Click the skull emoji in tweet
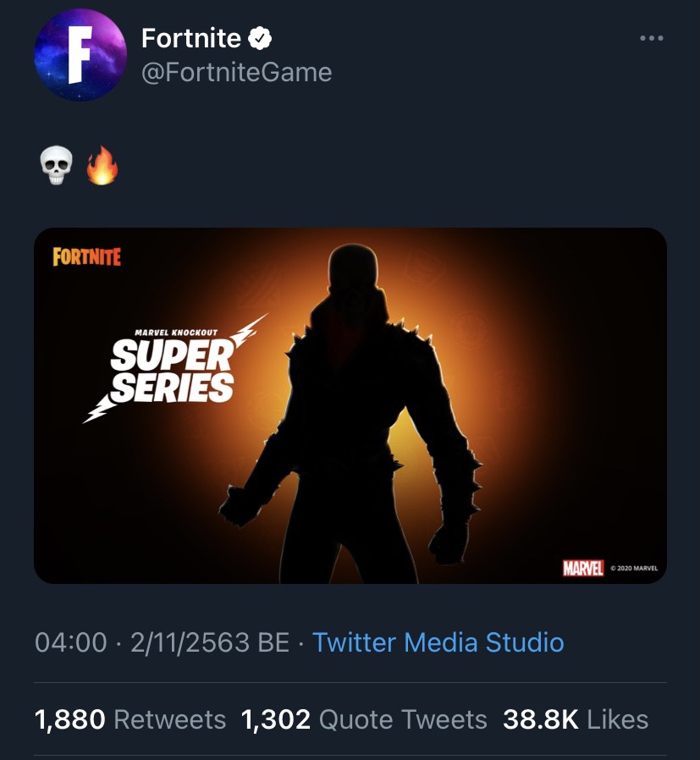The height and width of the screenshot is (760, 700). pos(57,168)
